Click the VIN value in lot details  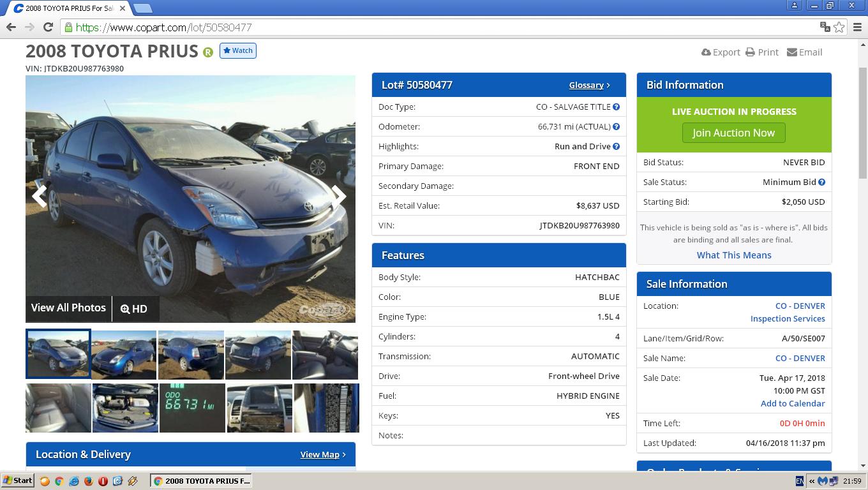580,226
